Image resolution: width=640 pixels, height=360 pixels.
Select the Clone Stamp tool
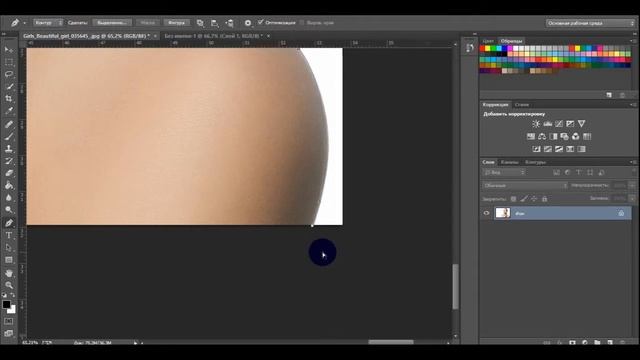pyautogui.click(x=9, y=149)
